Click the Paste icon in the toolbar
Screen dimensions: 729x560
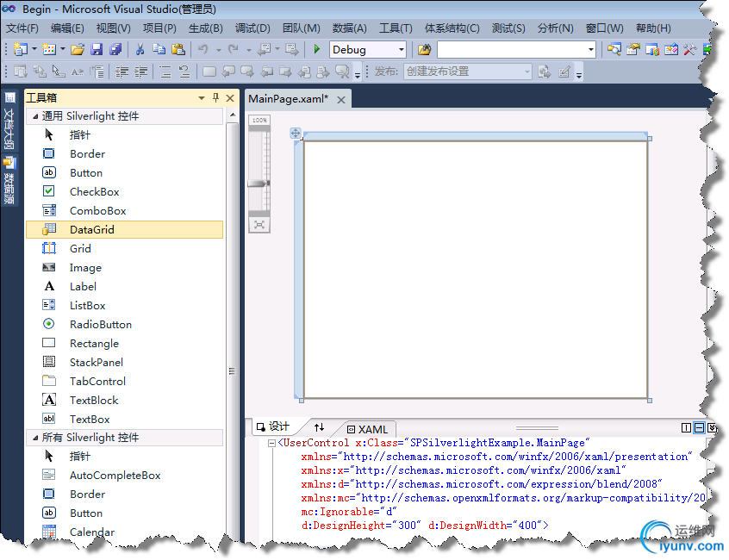tap(178, 50)
